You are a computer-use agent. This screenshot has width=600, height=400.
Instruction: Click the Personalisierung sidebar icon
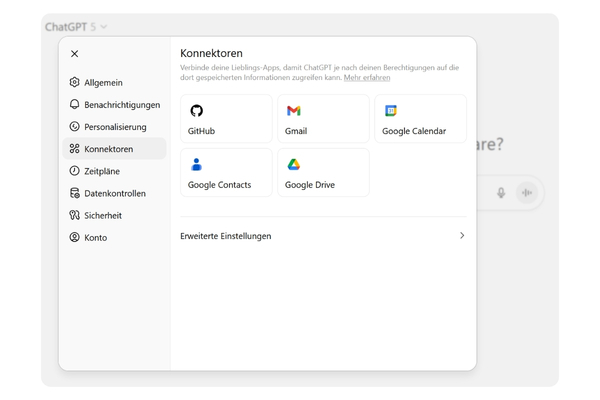74,126
